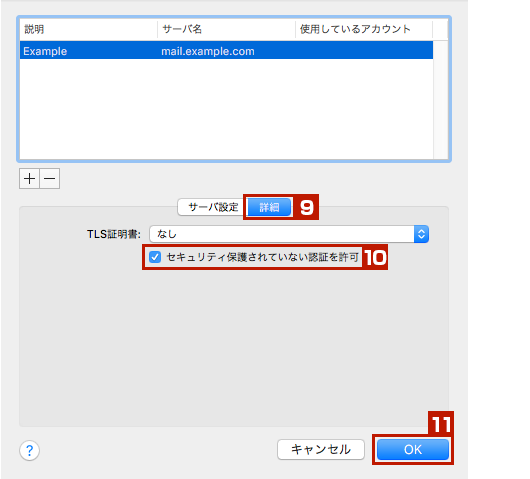Click the server list vertical scrollbar

440,99
